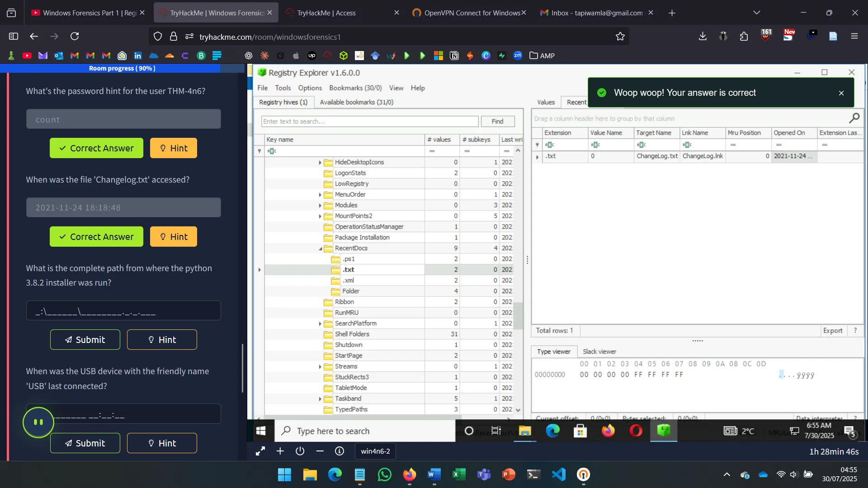Bookmark this page with star icon
This screenshot has height=488, width=868.
620,37
